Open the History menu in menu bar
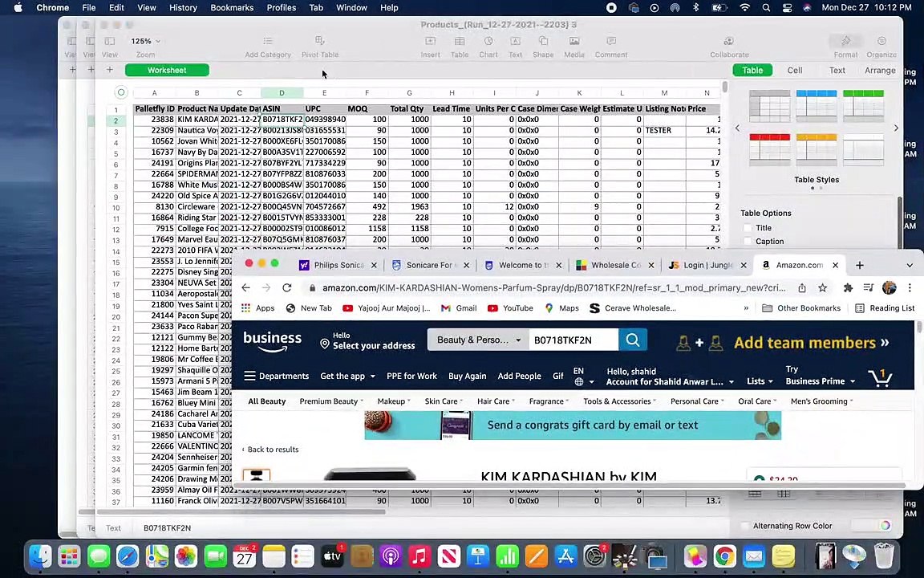The width and height of the screenshot is (924, 578). click(183, 8)
